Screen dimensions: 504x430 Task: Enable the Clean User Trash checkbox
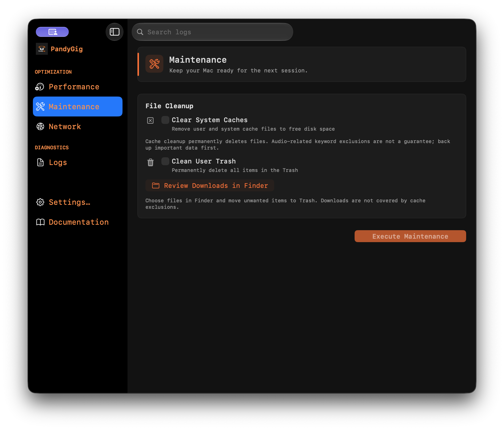pos(165,161)
